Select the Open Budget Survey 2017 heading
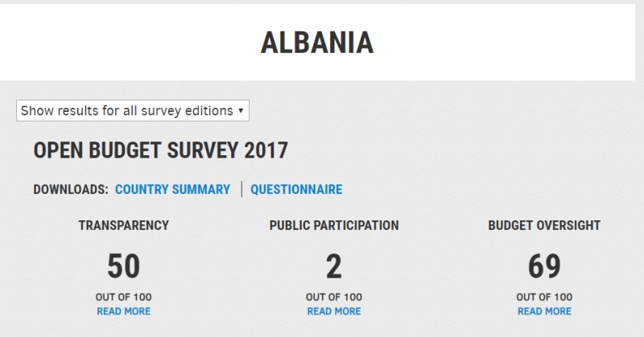 pyautogui.click(x=160, y=150)
